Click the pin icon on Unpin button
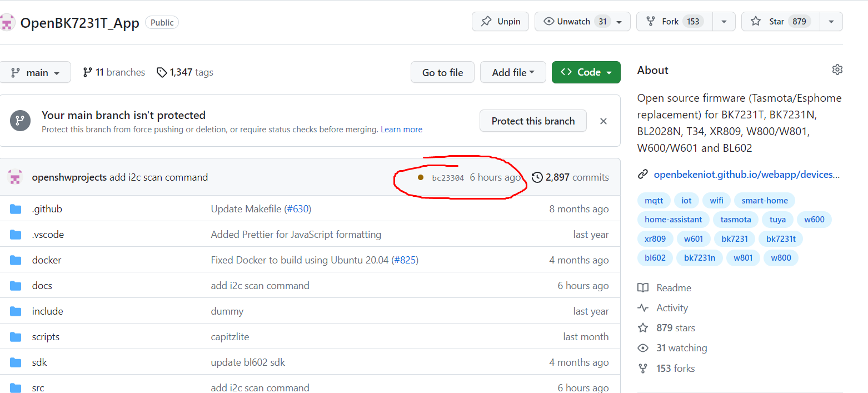The height and width of the screenshot is (393, 868). [x=486, y=22]
